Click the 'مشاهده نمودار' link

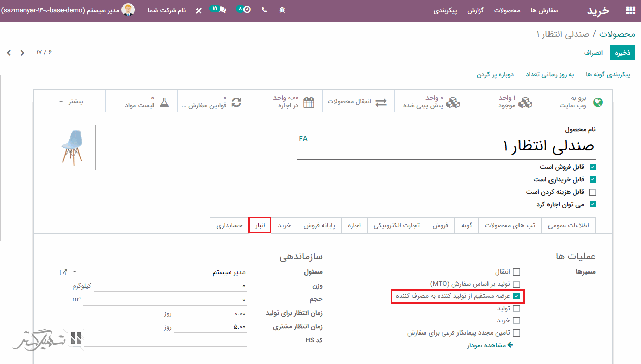(x=490, y=345)
